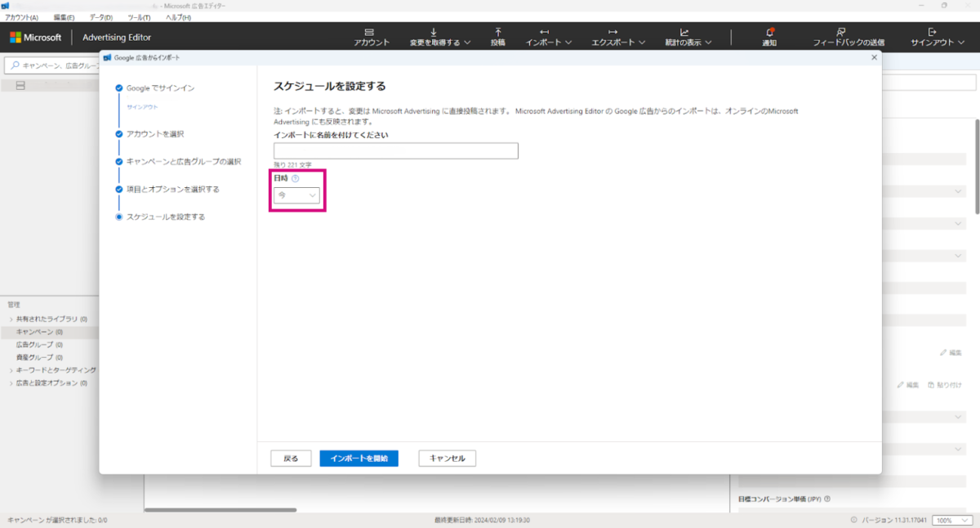Click the バージョン 11.31.17041 status text
The height and width of the screenshot is (528, 980).
pyautogui.click(x=894, y=520)
